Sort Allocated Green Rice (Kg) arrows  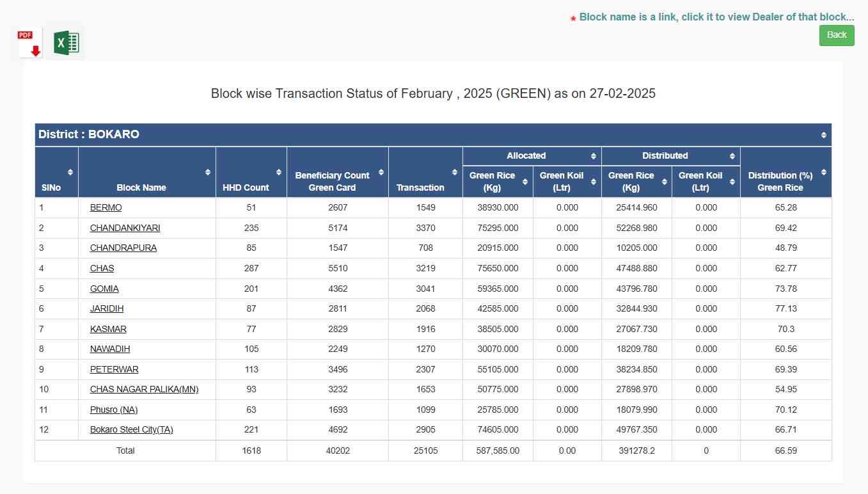[525, 182]
